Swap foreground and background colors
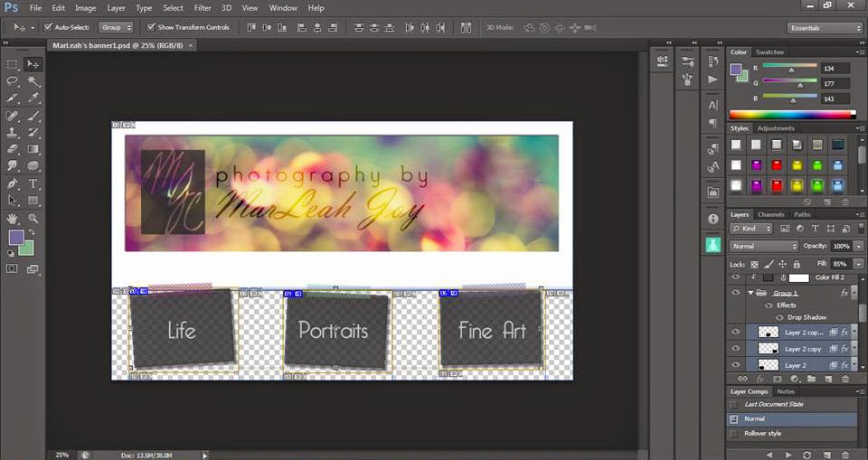This screenshot has width=868, height=460. click(32, 232)
